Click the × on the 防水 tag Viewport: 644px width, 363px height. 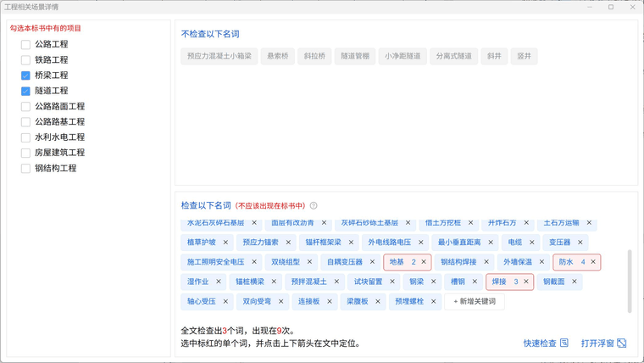593,262
